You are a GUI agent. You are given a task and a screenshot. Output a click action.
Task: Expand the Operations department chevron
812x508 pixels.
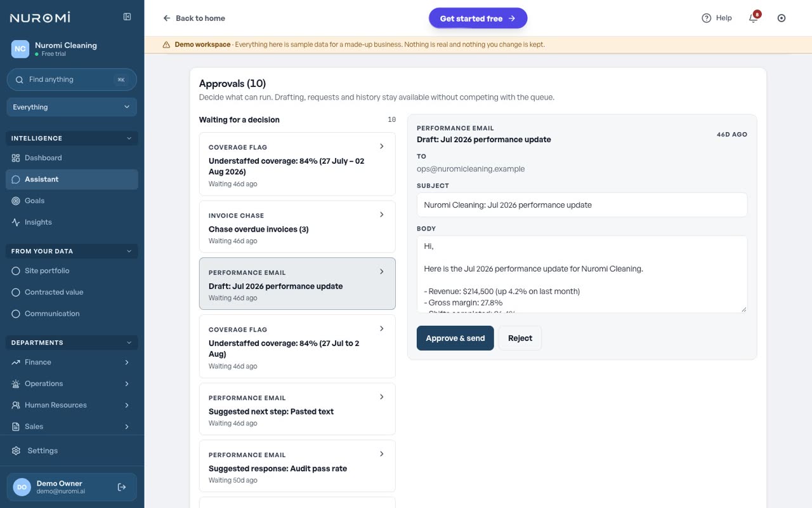(x=127, y=384)
